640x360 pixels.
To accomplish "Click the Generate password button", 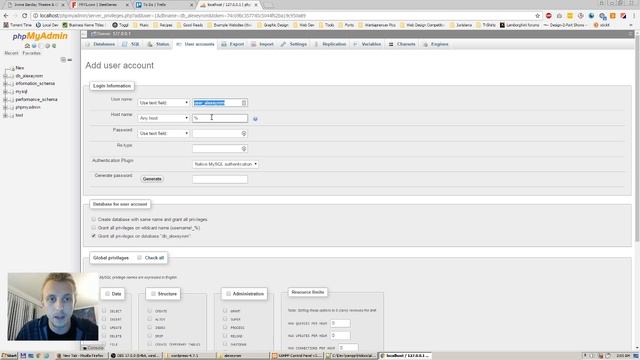I will [152, 179].
